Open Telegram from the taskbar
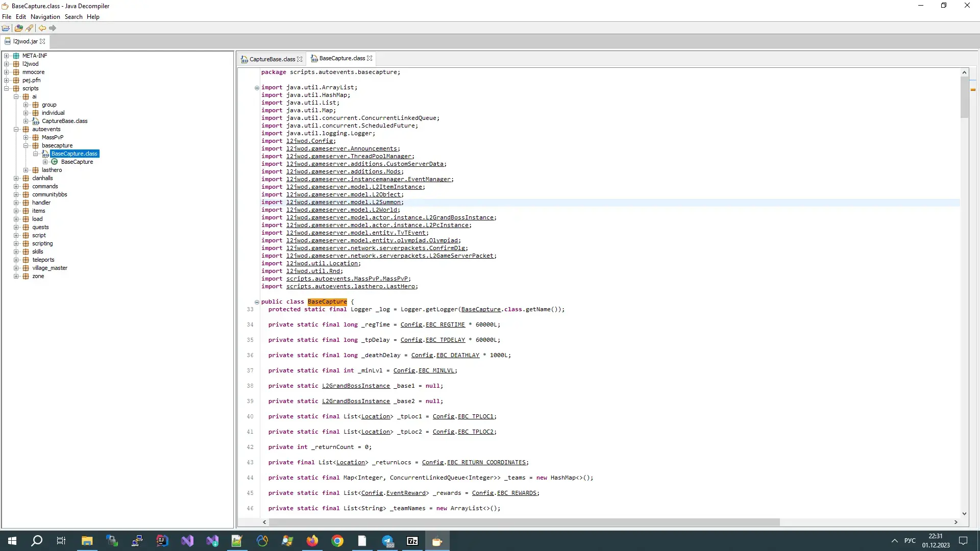The image size is (980, 551). 387,541
